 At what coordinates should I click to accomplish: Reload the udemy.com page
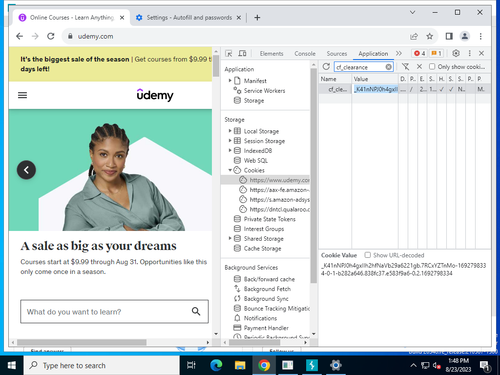tap(51, 36)
